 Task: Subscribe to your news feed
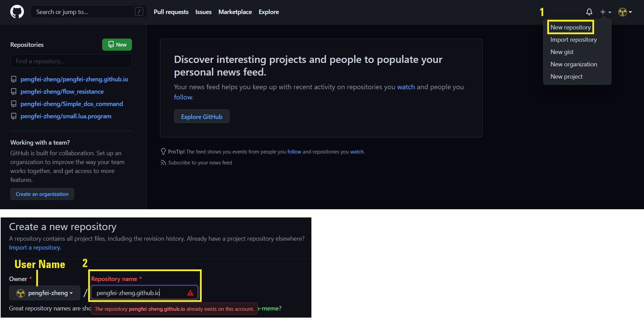tap(200, 163)
